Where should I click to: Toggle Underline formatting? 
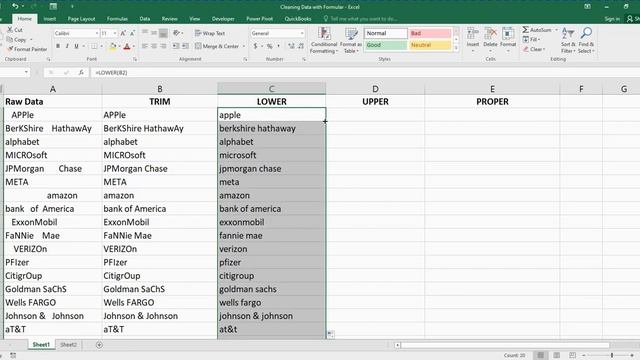pyautogui.click(x=76, y=47)
